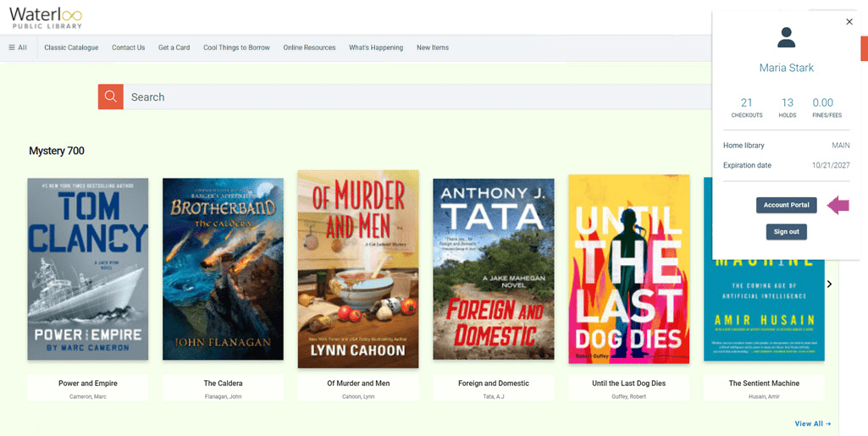Click the Waterloo Public Library logo
This screenshot has width=868, height=436.
pyautogui.click(x=46, y=18)
